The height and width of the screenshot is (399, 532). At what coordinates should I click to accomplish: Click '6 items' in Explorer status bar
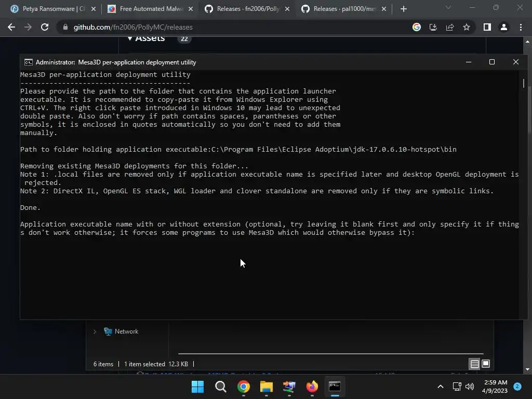(x=103, y=364)
